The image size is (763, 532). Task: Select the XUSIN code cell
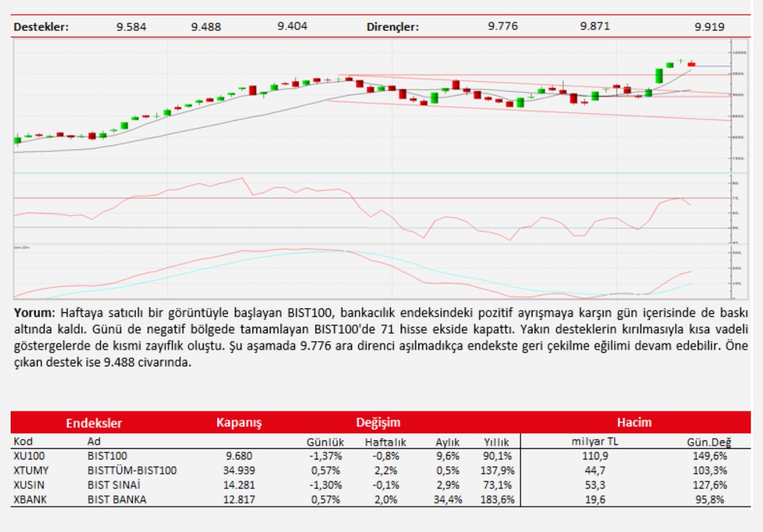29,485
